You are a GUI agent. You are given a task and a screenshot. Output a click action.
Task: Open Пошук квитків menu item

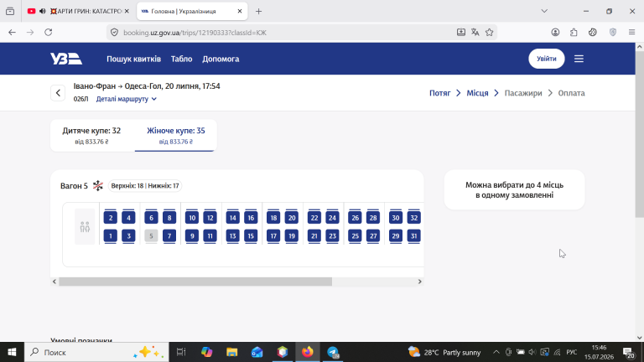click(x=134, y=59)
